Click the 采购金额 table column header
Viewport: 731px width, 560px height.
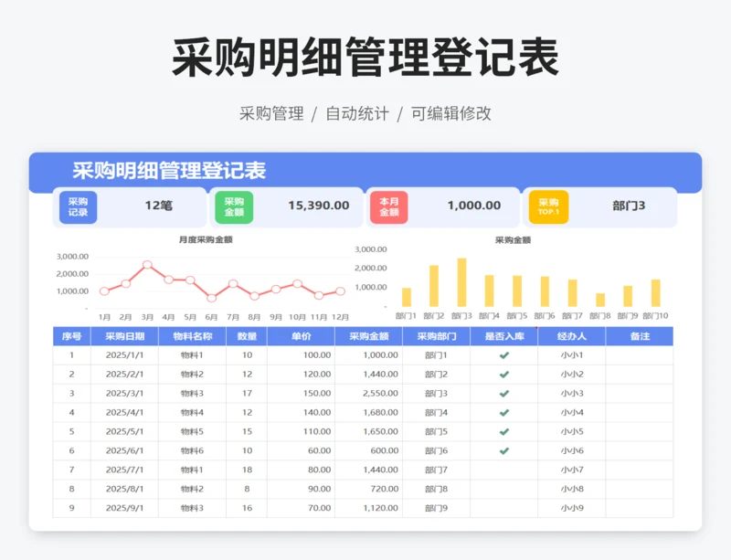pyautogui.click(x=369, y=336)
